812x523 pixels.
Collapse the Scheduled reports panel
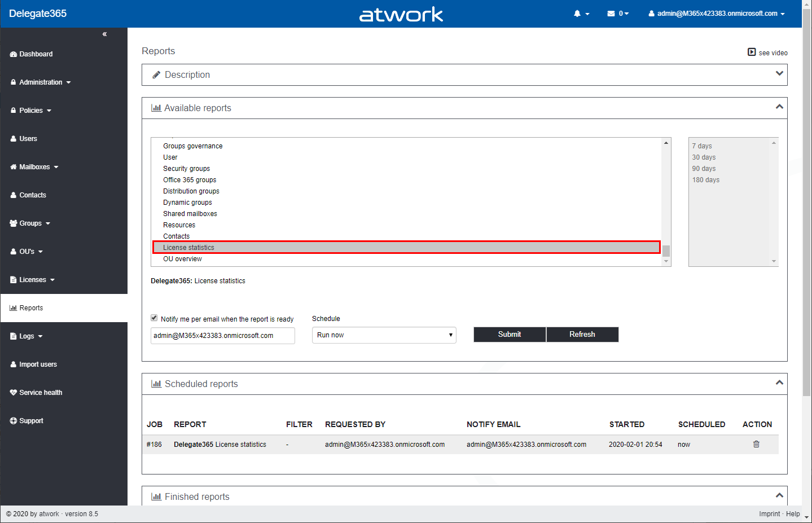(x=779, y=383)
